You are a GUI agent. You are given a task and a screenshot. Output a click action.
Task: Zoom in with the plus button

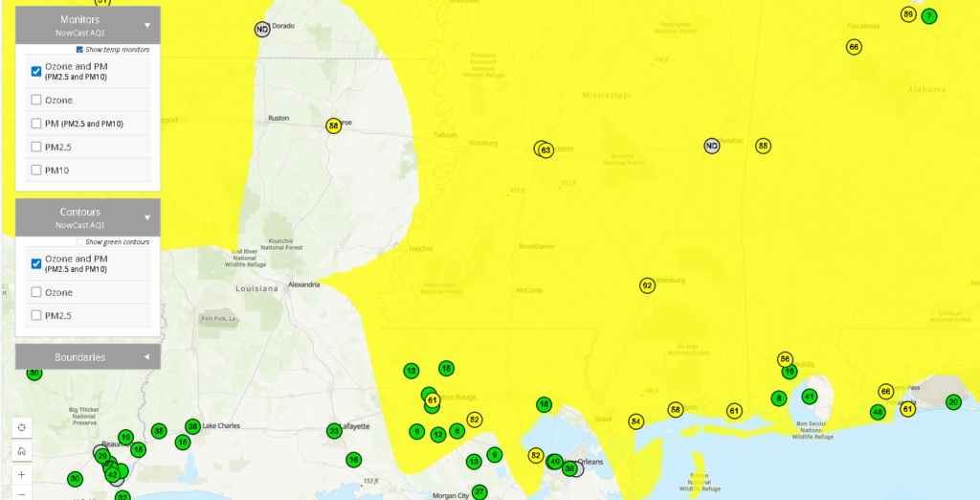tap(21, 474)
